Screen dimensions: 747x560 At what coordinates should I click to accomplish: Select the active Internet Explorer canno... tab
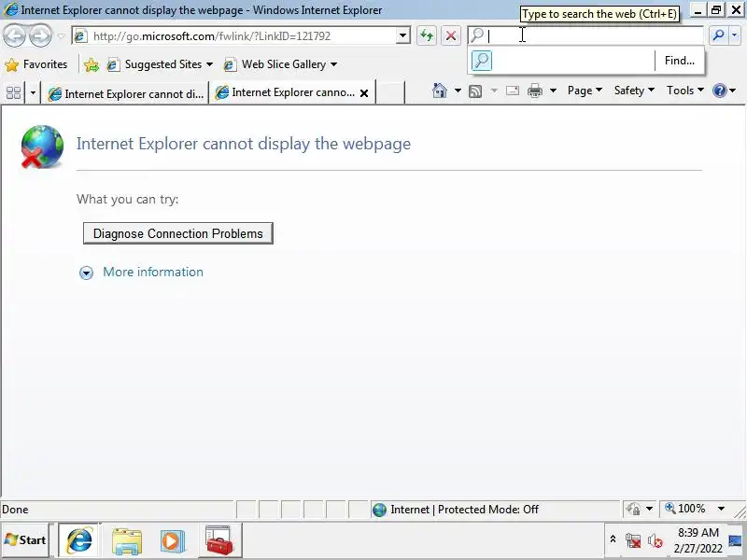pyautogui.click(x=286, y=92)
